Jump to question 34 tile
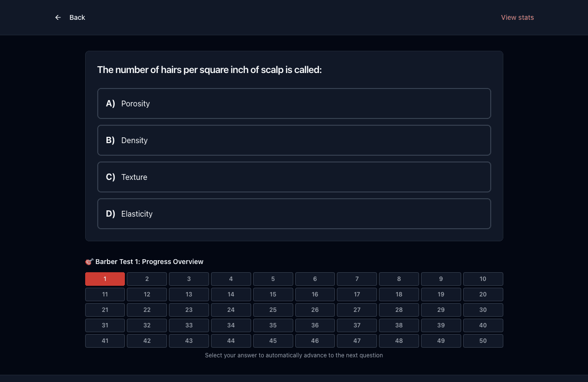 point(231,325)
